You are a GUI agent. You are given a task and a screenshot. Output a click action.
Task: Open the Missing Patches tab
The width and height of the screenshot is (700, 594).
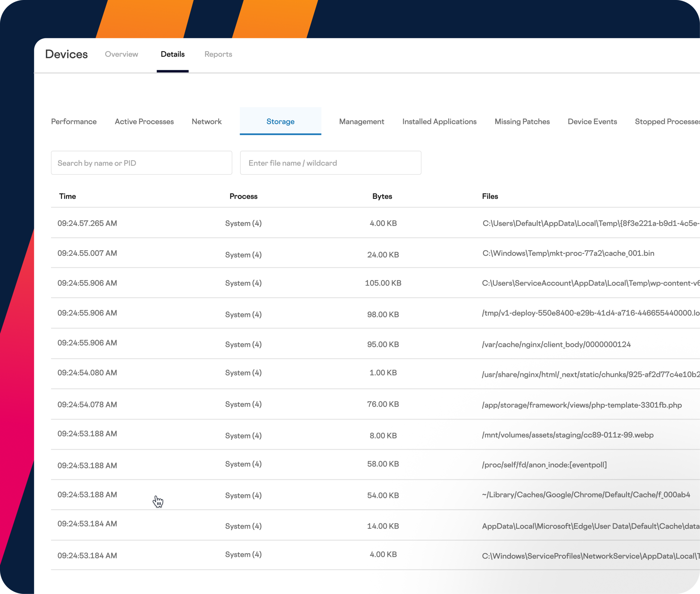tap(522, 121)
